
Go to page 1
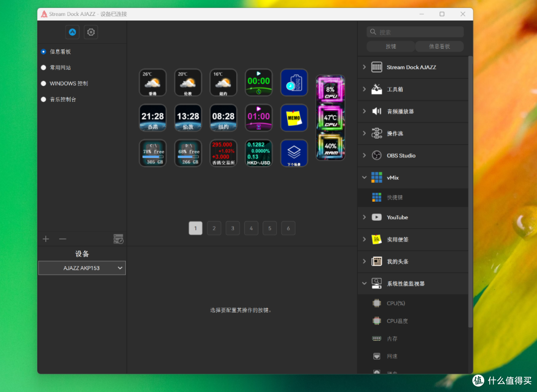(195, 228)
